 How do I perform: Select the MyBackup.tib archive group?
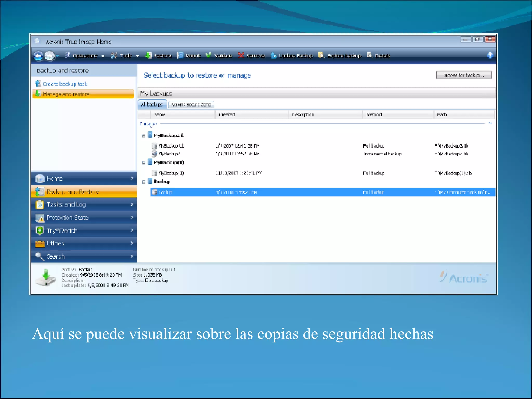tap(169, 135)
